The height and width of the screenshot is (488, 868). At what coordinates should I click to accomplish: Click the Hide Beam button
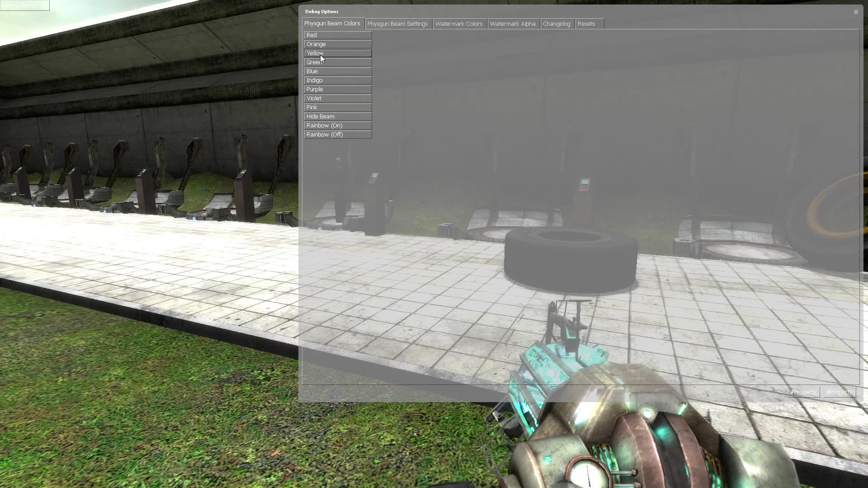[x=338, y=116]
